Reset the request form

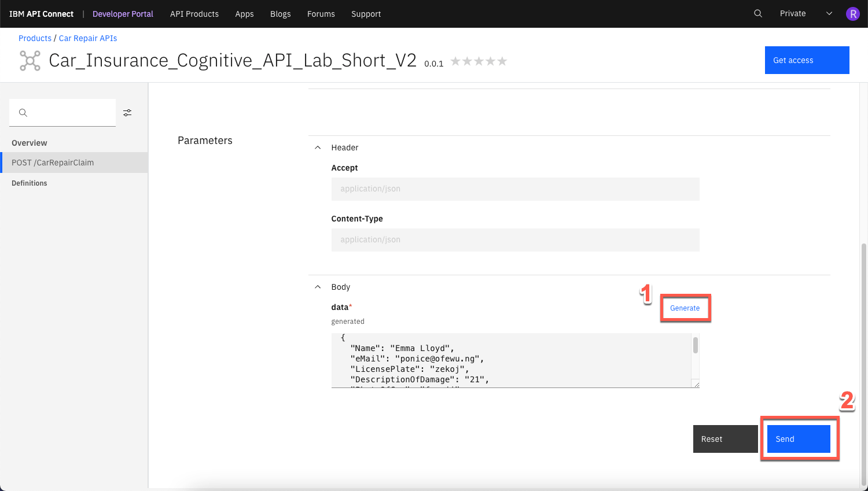[x=726, y=439]
